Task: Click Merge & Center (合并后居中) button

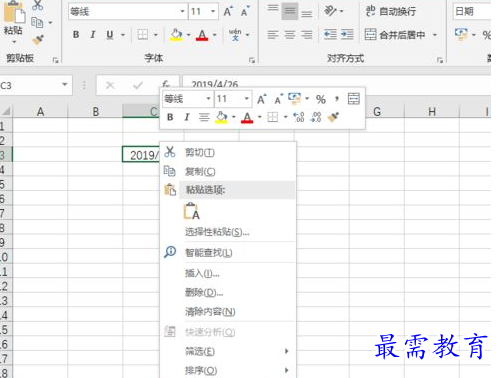Action: click(395, 34)
